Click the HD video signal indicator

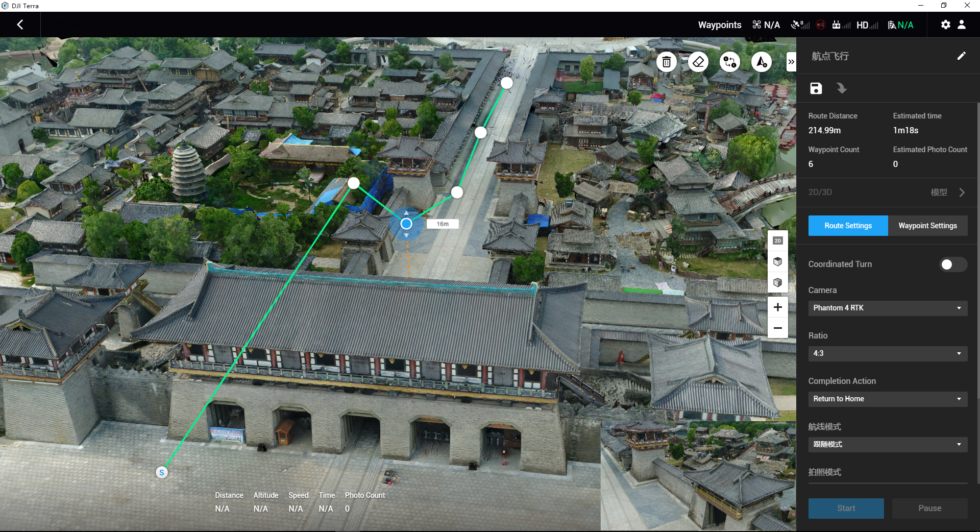click(x=867, y=25)
